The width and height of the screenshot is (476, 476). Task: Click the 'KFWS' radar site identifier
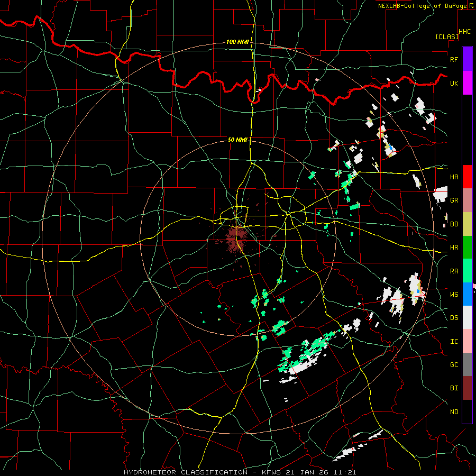coord(271,472)
